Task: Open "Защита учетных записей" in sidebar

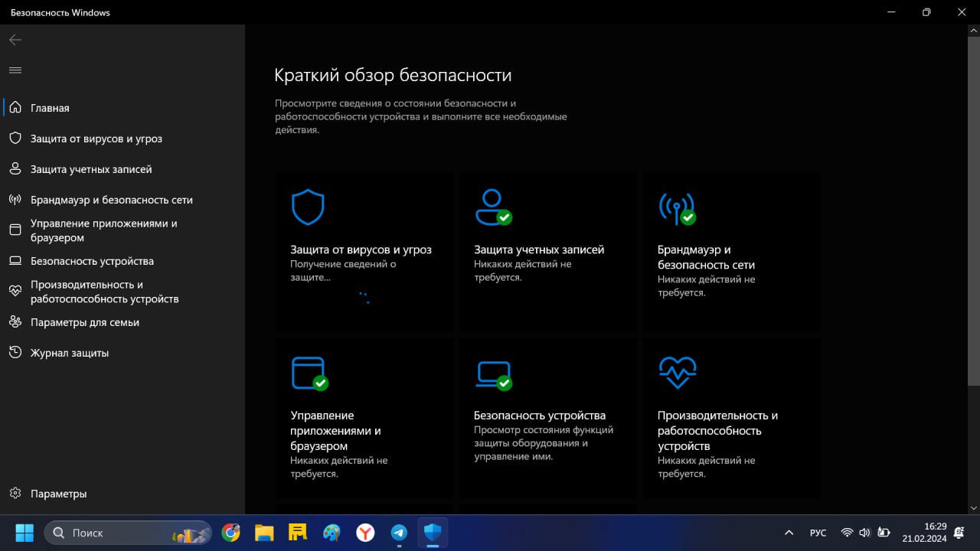Action: click(x=91, y=169)
